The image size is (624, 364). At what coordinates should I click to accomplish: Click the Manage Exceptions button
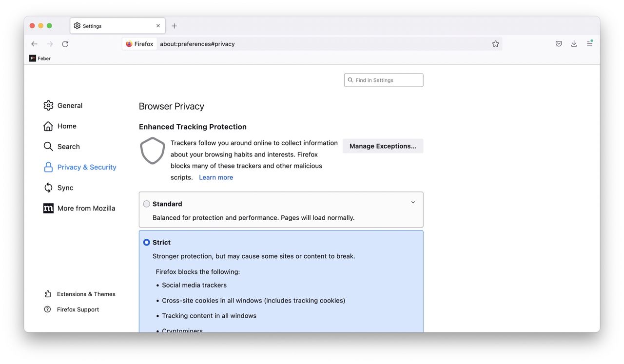pyautogui.click(x=383, y=146)
